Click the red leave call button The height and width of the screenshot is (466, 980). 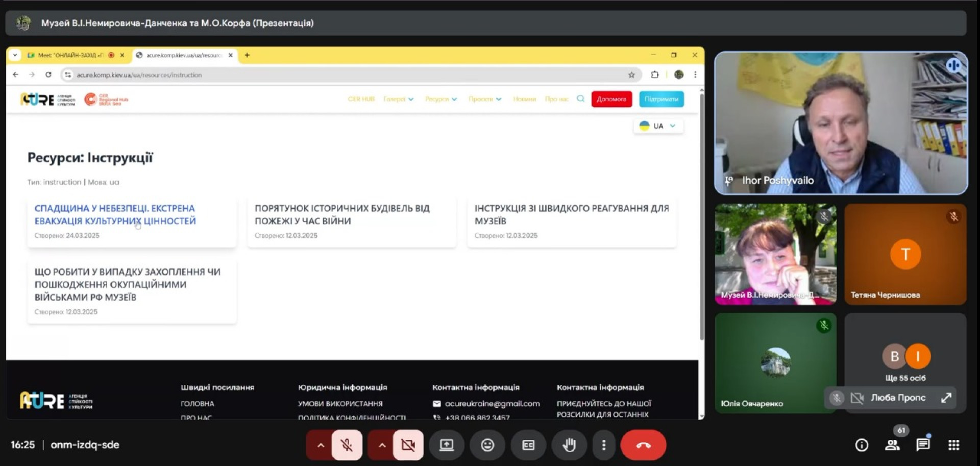click(643, 445)
